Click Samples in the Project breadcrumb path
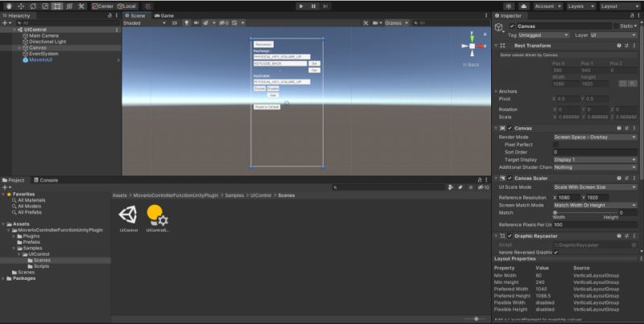 [234, 195]
